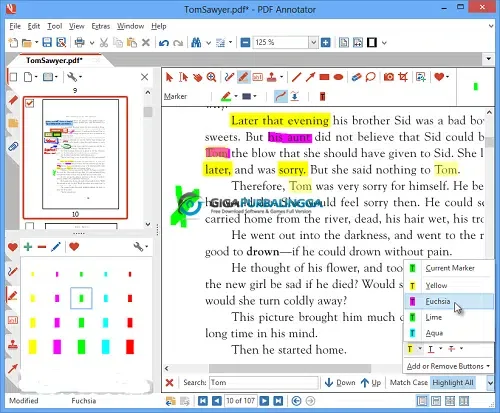Toggle the freehand marker mode button
The width and height of the screenshot is (500, 413).
(x=281, y=96)
